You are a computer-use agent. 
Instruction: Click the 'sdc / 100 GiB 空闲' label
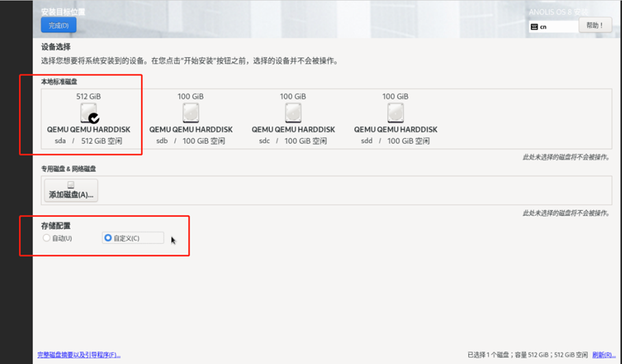pyautogui.click(x=293, y=141)
